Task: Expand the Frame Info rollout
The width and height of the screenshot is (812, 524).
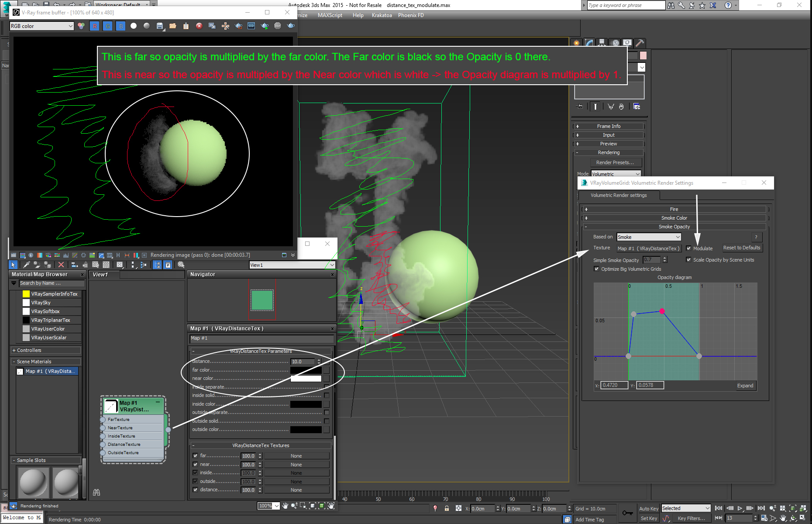Action: (609, 126)
